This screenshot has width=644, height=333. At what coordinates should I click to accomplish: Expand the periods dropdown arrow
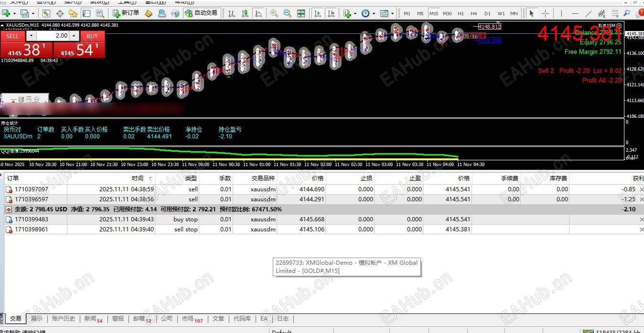click(374, 13)
